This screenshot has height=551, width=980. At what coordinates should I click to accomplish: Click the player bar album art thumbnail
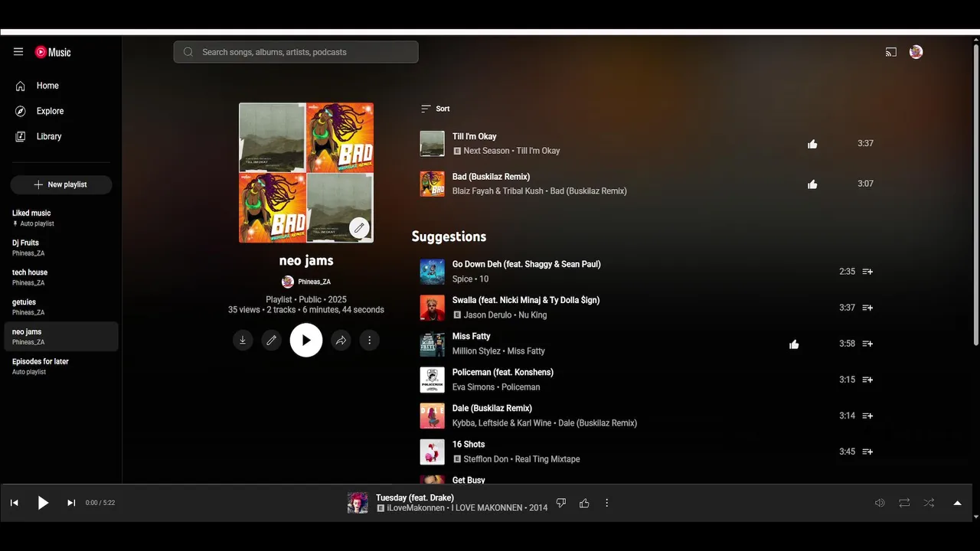coord(358,503)
